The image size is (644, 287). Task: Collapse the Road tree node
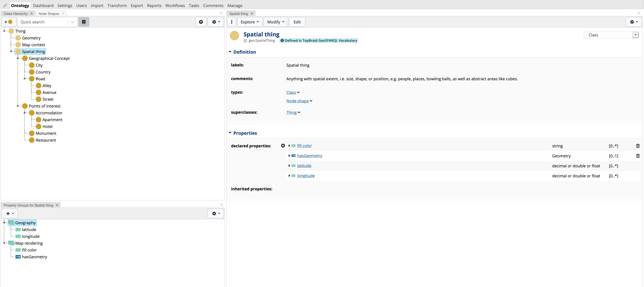coord(25,79)
